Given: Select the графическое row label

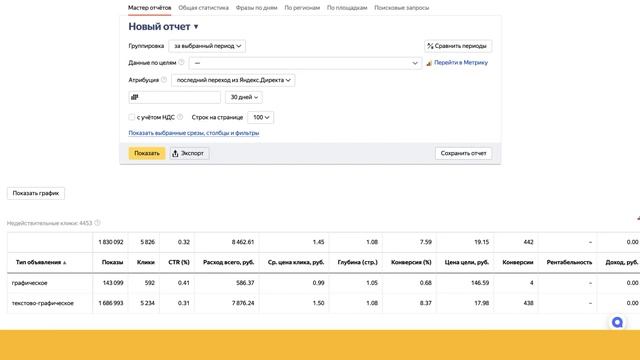Looking at the screenshot, I should (x=29, y=283).
